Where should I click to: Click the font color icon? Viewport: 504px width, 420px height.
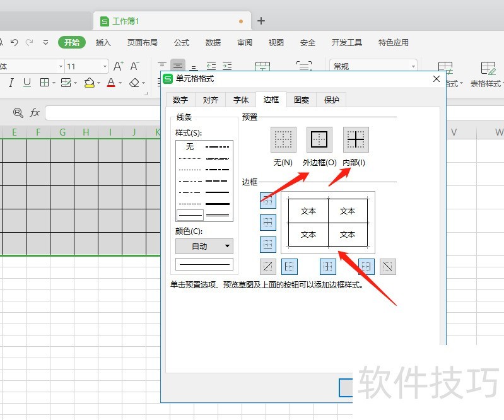pos(111,83)
